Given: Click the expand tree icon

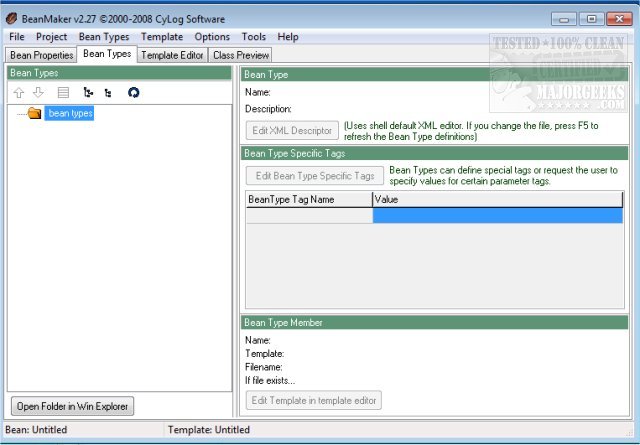Looking at the screenshot, I should pyautogui.click(x=88, y=93).
